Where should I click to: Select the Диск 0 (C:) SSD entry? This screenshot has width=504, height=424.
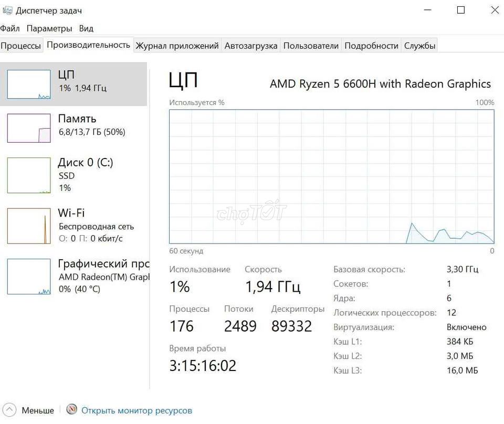[x=73, y=175]
